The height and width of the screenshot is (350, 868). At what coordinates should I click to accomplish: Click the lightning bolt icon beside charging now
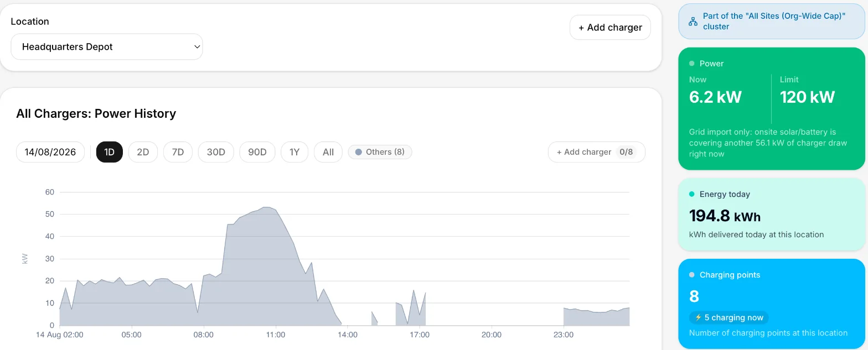[x=699, y=318]
